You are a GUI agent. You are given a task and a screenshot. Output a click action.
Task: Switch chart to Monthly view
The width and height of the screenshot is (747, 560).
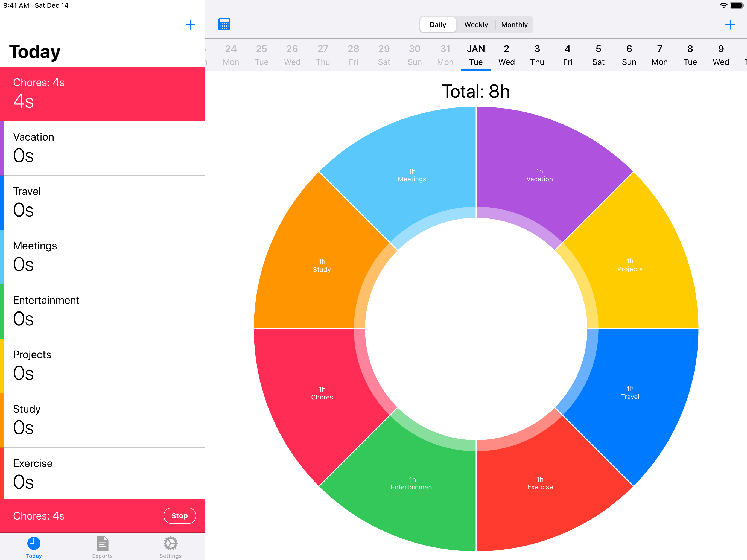(514, 25)
